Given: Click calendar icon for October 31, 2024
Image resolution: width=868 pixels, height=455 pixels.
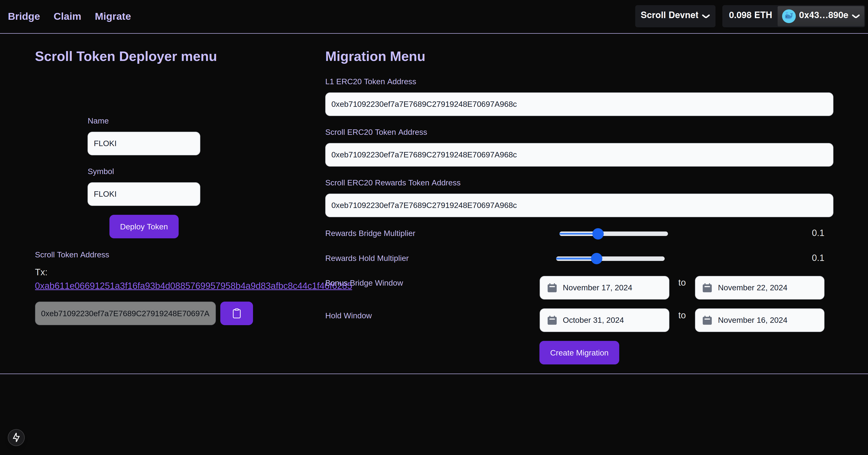Looking at the screenshot, I should tap(552, 320).
